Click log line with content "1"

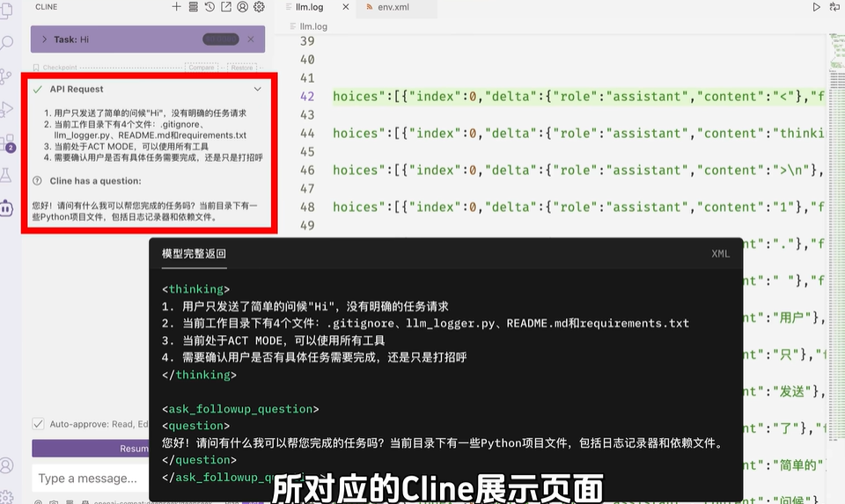(578, 207)
